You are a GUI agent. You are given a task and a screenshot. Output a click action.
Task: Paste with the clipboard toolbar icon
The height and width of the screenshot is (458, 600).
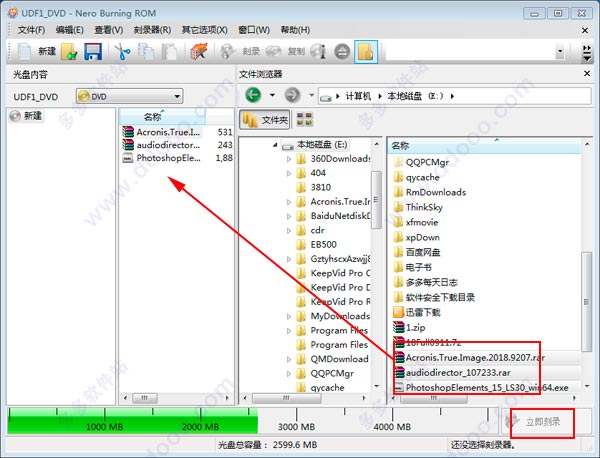click(x=169, y=52)
